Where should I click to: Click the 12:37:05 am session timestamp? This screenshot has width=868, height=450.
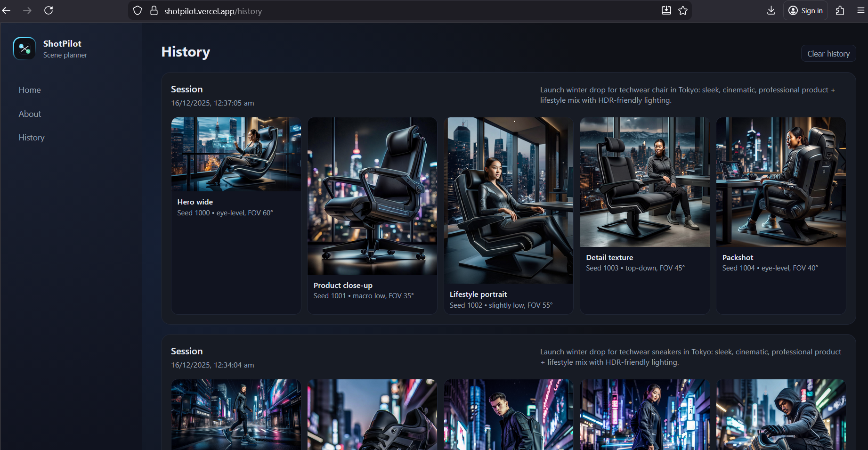tap(212, 103)
